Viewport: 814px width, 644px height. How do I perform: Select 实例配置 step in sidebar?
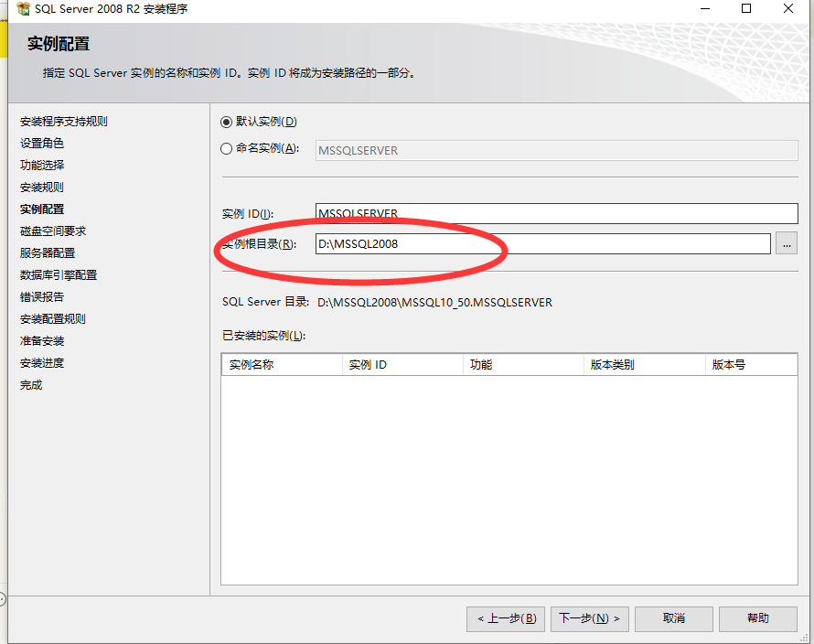coord(42,209)
